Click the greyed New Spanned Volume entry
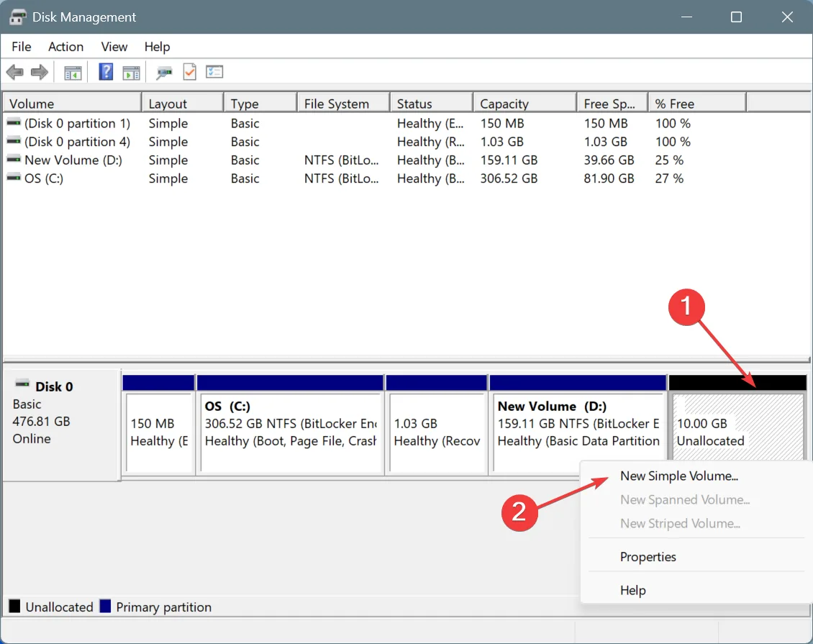 pos(685,500)
